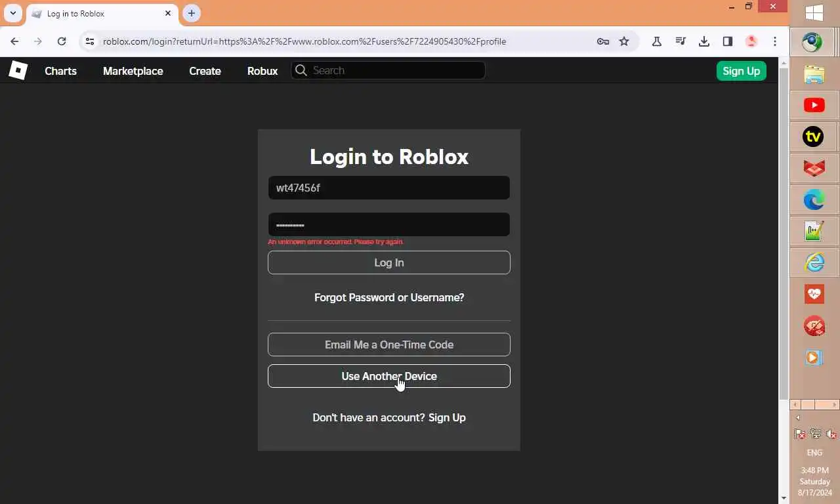Viewport: 840px width, 504px height.
Task: Open Chrome Labs flask icon
Action: pos(656,41)
